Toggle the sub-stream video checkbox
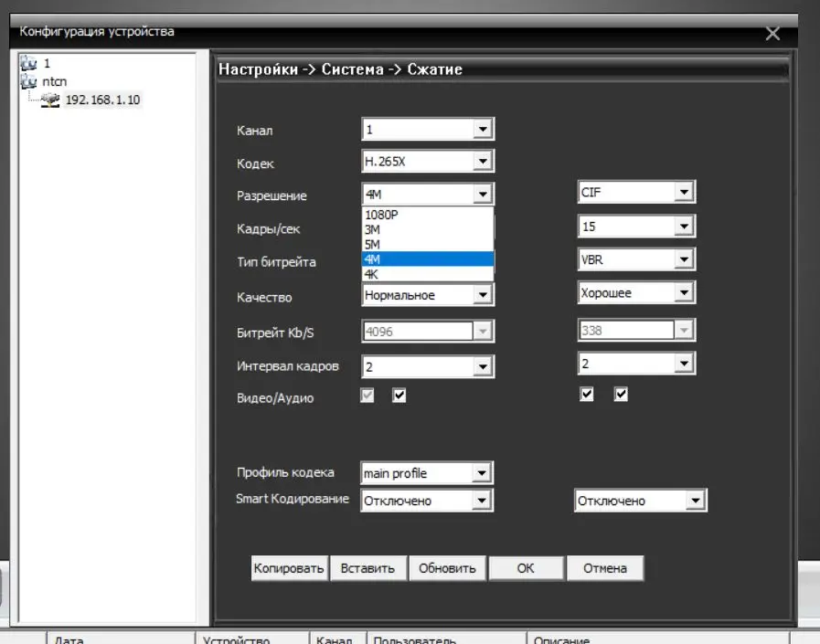 [587, 394]
